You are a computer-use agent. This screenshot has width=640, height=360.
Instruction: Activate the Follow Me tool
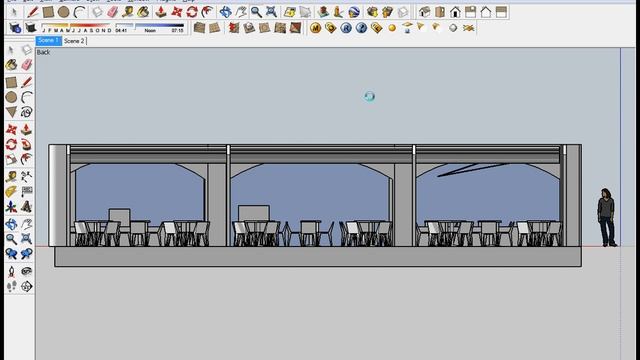coord(27,144)
